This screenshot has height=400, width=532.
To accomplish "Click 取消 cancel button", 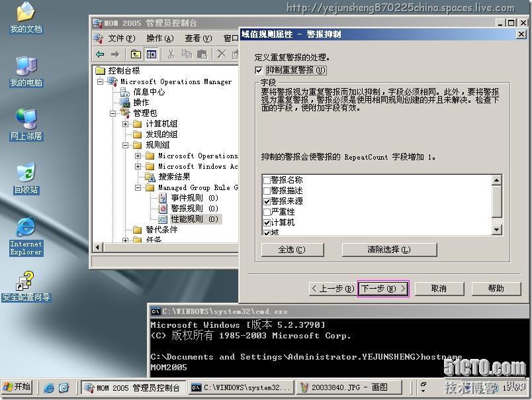I will click(439, 289).
